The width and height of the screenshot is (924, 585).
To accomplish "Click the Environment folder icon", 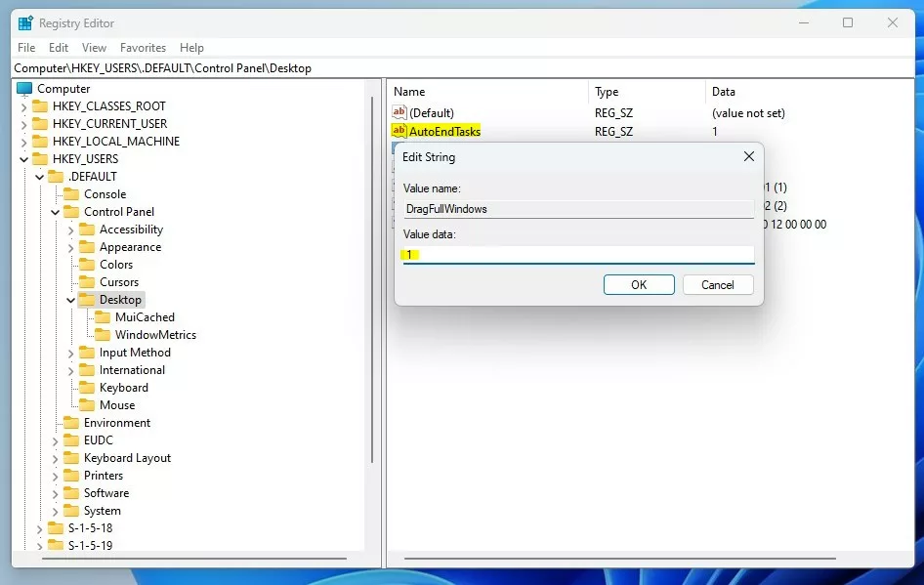I will click(x=71, y=423).
